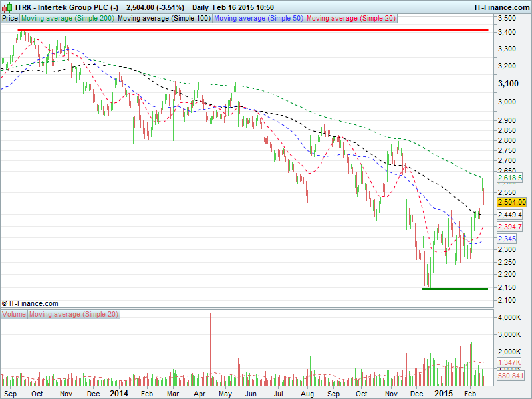Viewport: 532px width, 399px height.
Task: Click the Volume legend label
Action: point(14,314)
